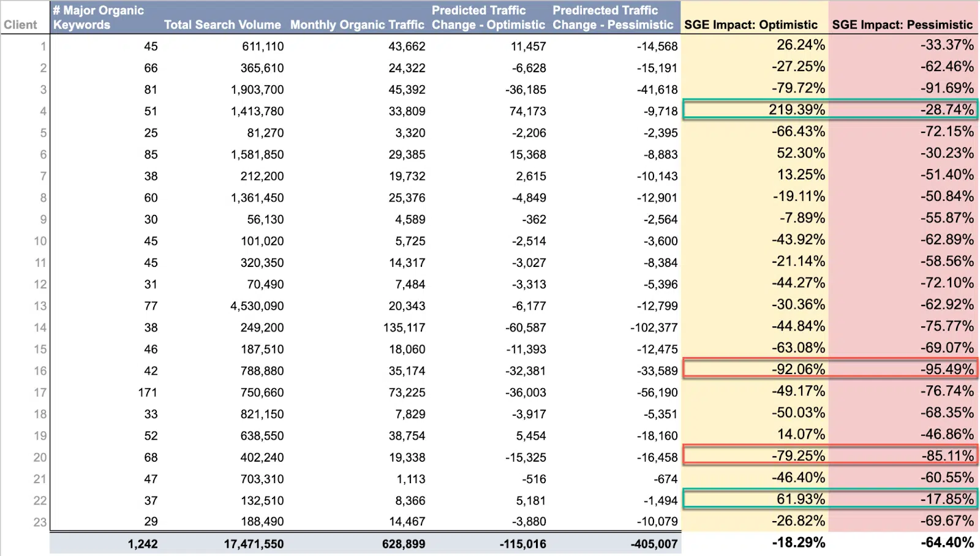
Task: Select client 14's traffic value 135,117
Action: coord(404,327)
